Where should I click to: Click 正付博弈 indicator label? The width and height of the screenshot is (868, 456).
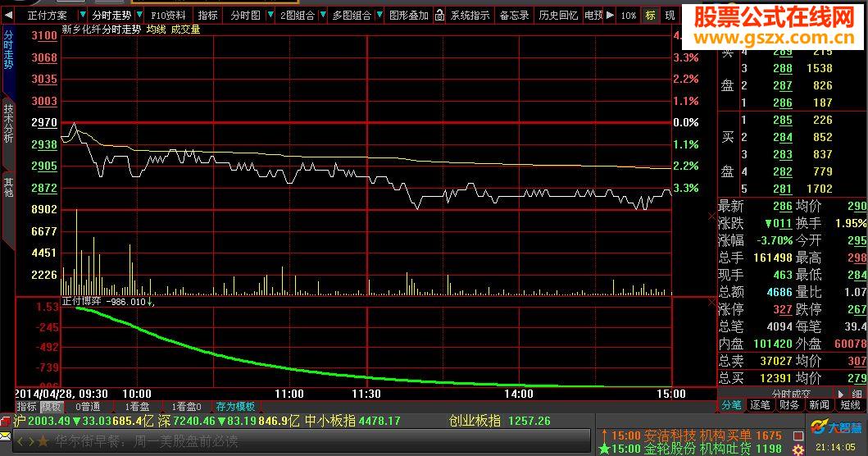(x=81, y=302)
